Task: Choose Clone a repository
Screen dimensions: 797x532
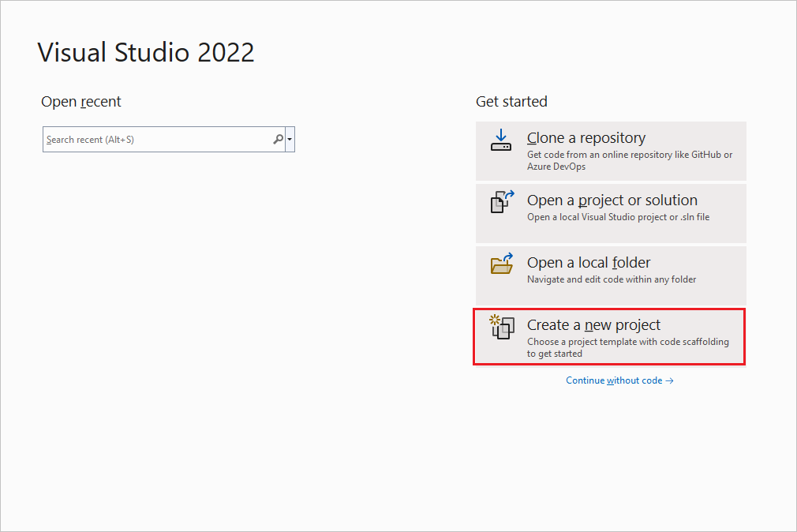Action: coord(610,150)
